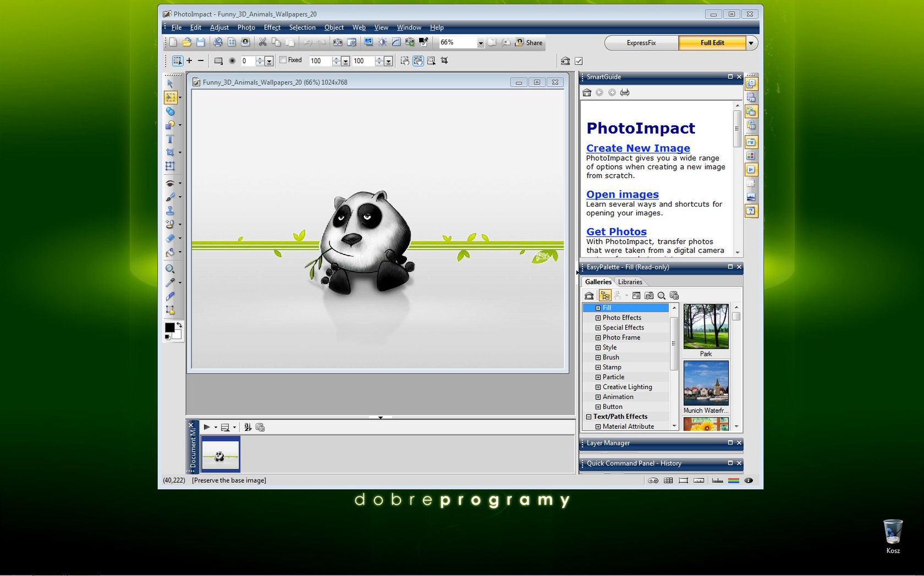Select the Paintbrush tool

pyautogui.click(x=170, y=197)
